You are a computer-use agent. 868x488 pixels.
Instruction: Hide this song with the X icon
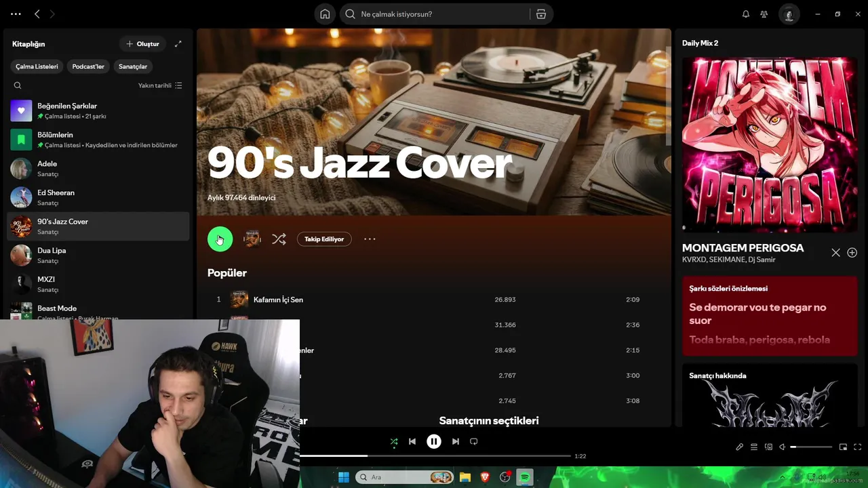coord(835,253)
